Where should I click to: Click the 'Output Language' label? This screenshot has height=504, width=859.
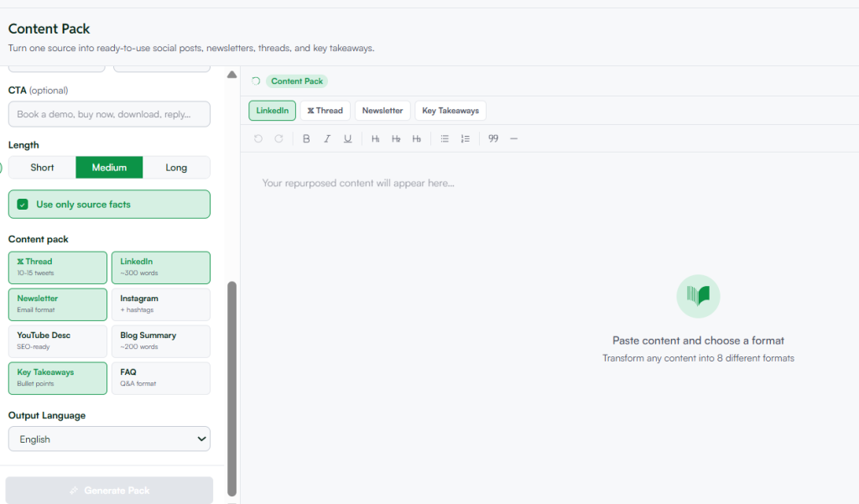click(x=47, y=415)
